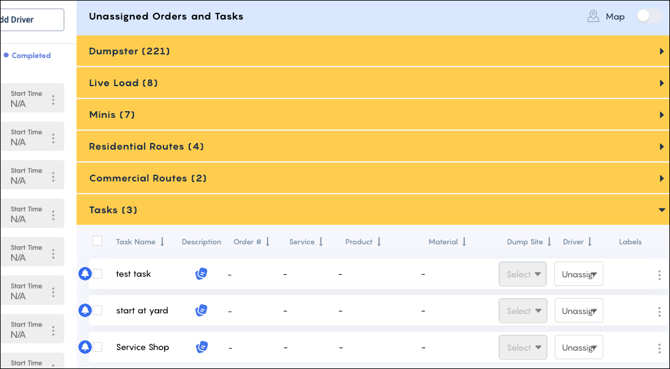
Task: Open Dump Site Select dropdown for Service Shop
Action: click(523, 347)
